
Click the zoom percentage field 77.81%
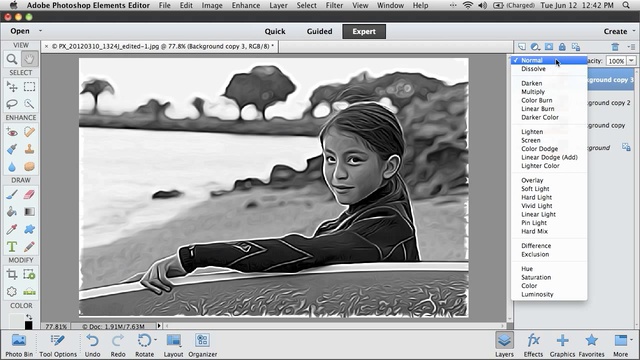point(56,327)
